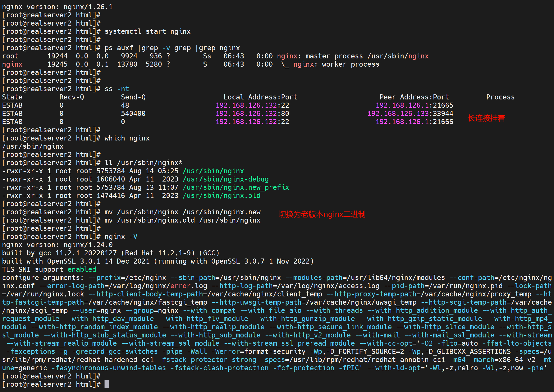Click the Send-Q value 540400
Viewport: 554px width, 392px height.
[x=133, y=113]
